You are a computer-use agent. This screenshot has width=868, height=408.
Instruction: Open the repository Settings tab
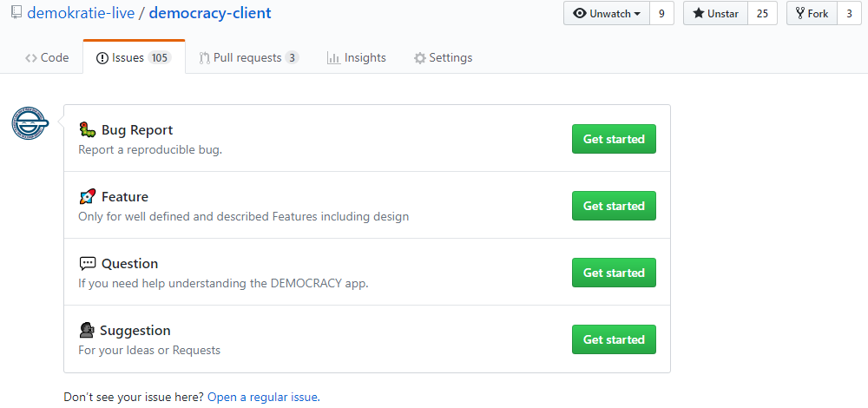pyautogui.click(x=444, y=58)
